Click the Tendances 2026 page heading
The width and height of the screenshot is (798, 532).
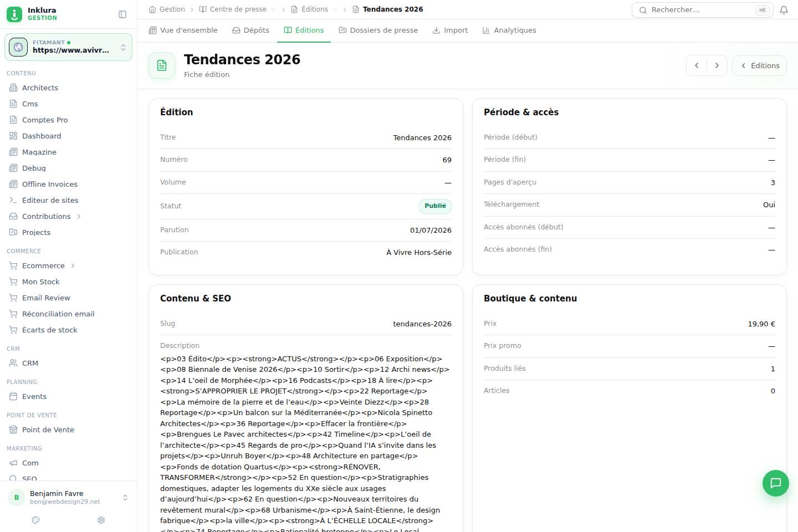[242, 59]
